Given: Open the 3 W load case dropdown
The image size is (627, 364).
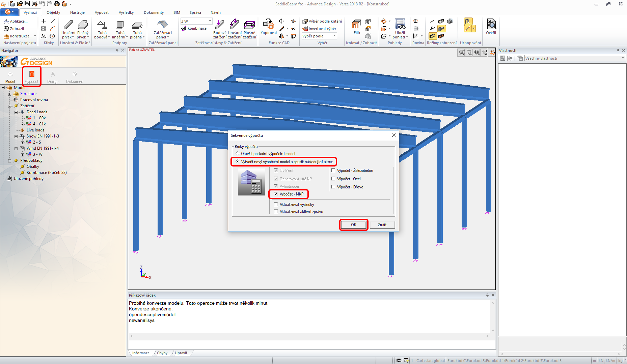Looking at the screenshot, I should point(210,21).
